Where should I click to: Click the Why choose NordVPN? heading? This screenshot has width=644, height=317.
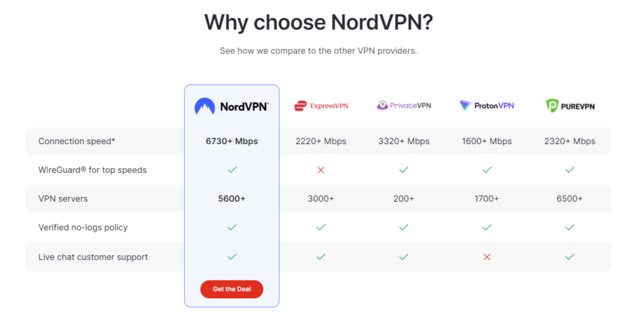319,22
